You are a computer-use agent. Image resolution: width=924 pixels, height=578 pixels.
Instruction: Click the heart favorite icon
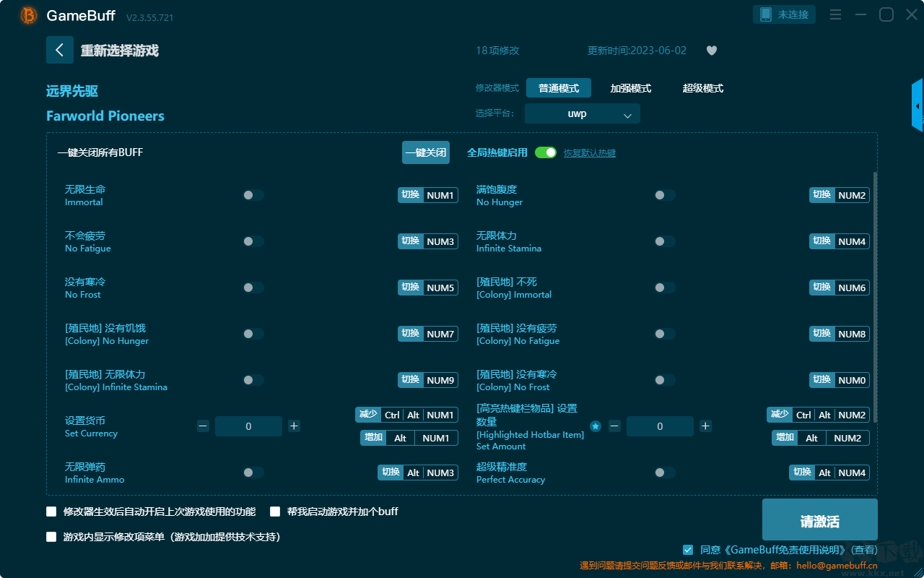(x=711, y=51)
